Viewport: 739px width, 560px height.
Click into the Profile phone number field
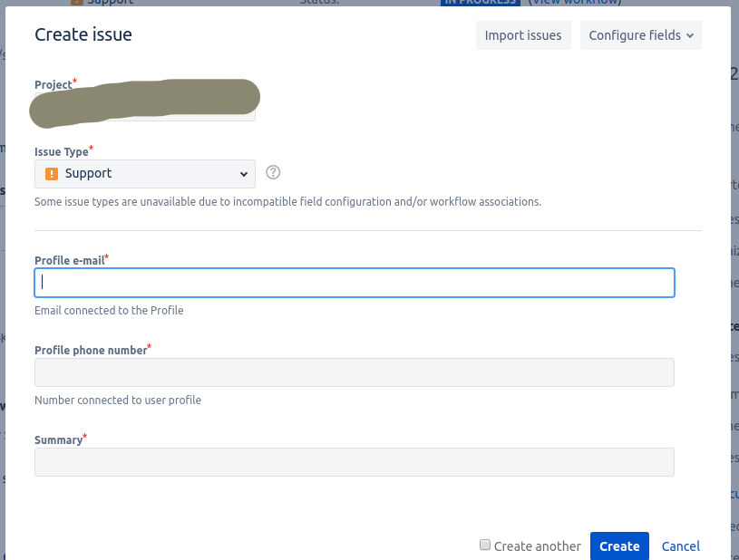[355, 372]
